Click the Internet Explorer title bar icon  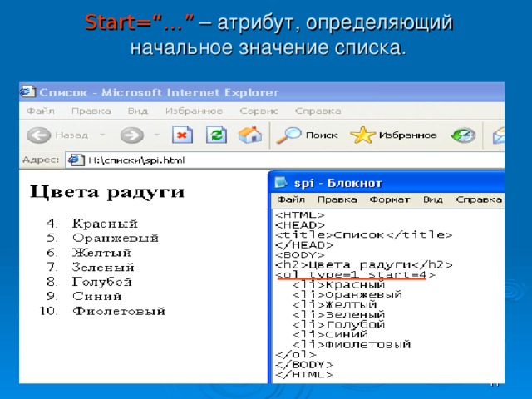[x=27, y=91]
